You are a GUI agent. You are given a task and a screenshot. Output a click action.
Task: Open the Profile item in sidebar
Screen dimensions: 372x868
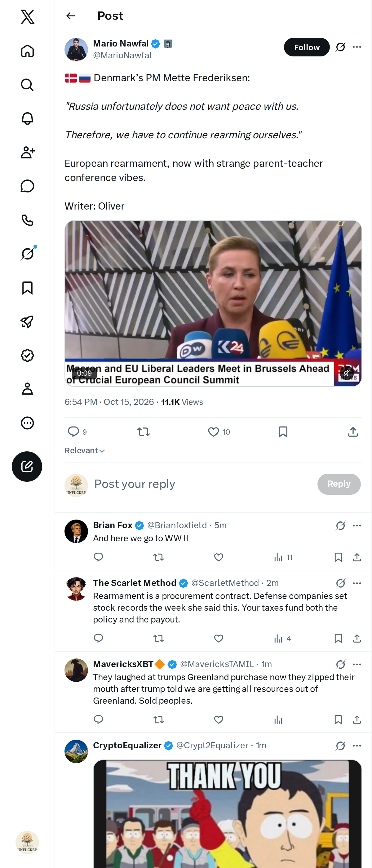tap(27, 389)
